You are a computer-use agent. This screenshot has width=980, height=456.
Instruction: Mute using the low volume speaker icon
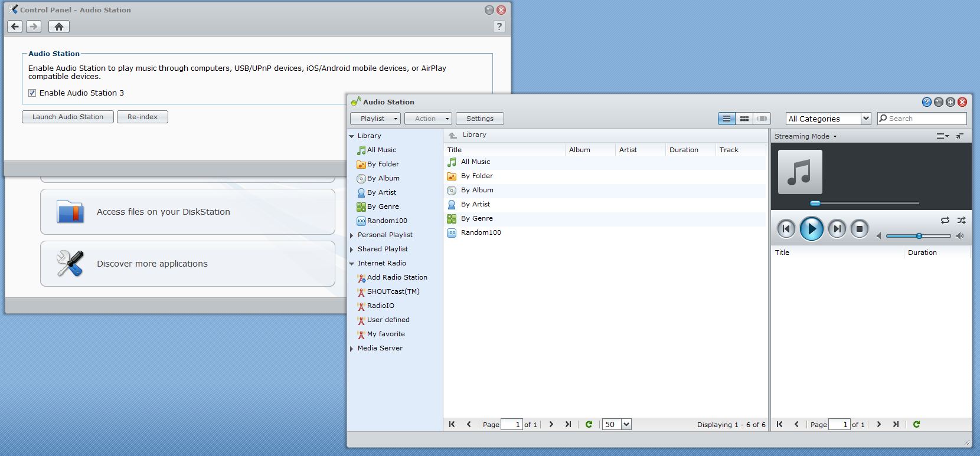879,236
